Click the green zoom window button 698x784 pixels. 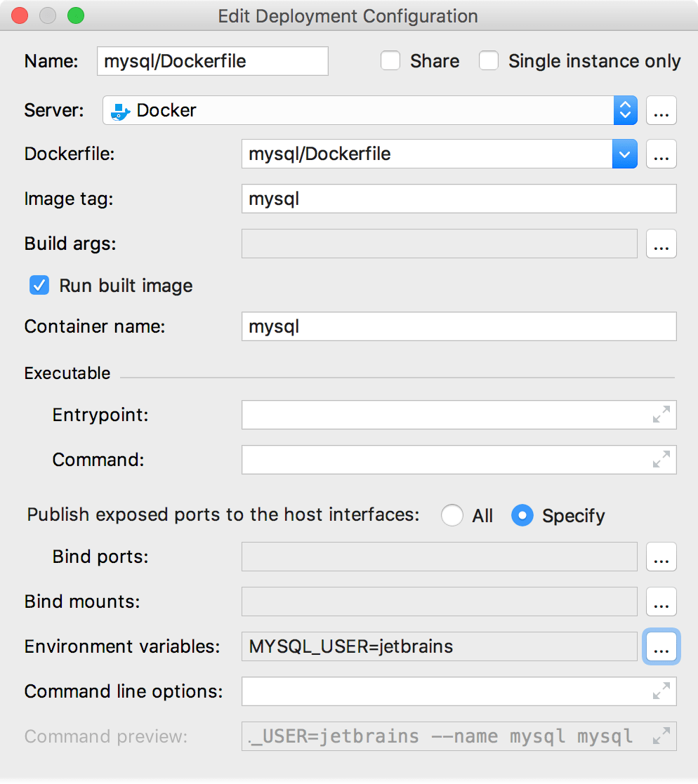76,15
